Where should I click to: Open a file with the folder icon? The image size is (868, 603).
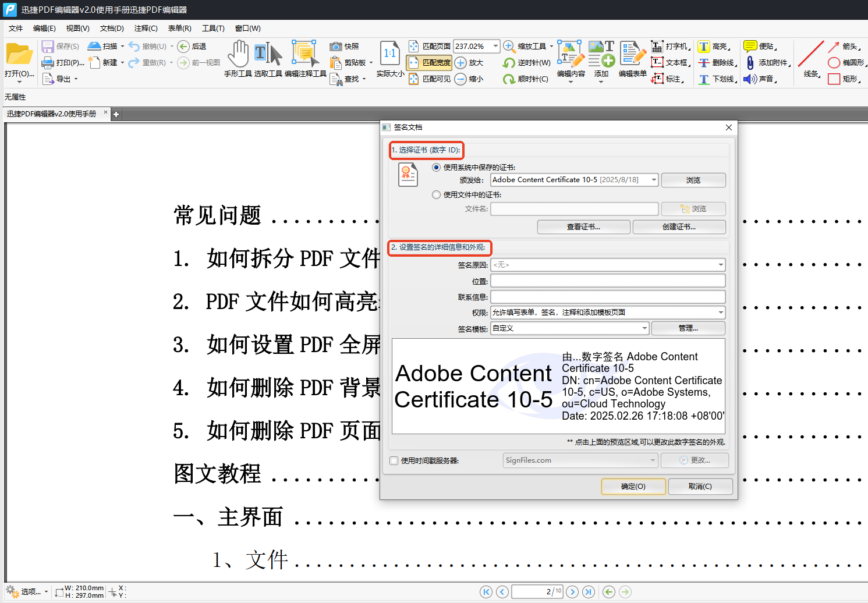point(19,55)
